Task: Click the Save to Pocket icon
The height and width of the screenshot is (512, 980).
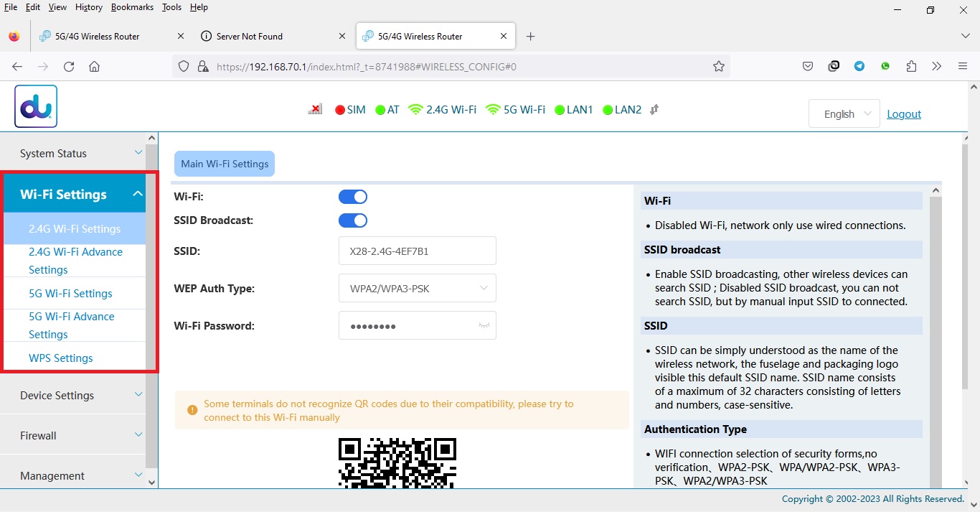Action: click(x=808, y=67)
